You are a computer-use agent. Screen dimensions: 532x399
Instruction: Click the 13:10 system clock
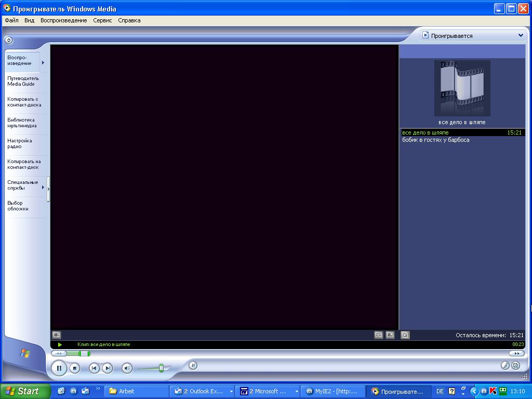pos(517,391)
